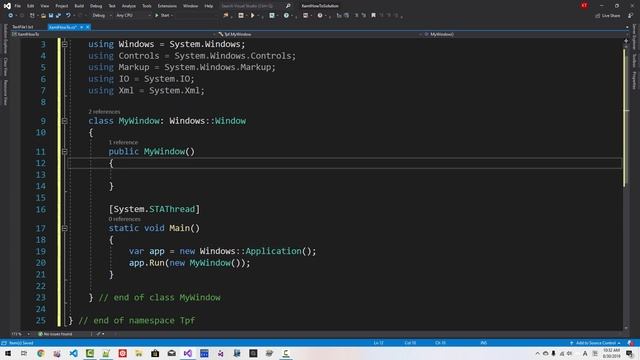Click Add to Source Control
Viewport: 640px width, 360px height.
(595, 343)
